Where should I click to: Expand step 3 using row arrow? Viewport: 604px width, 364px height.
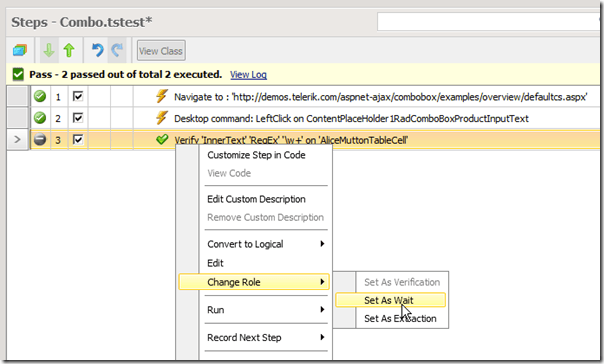(x=17, y=139)
